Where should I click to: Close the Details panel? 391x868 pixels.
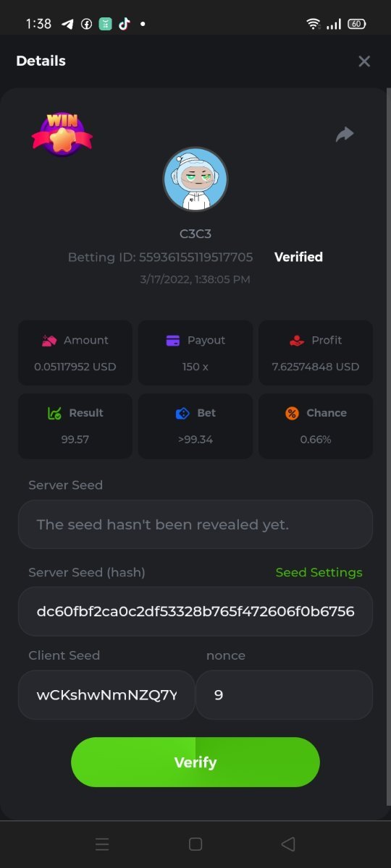click(364, 61)
